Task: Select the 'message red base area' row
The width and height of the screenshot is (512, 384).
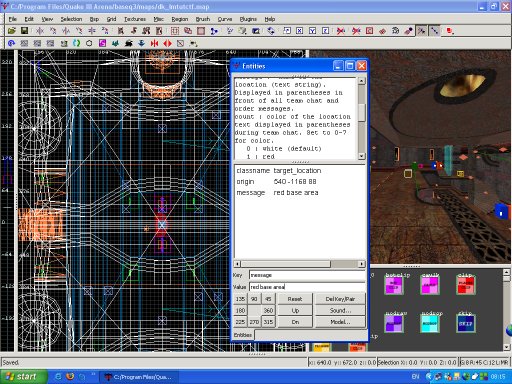Action: pyautogui.click(x=300, y=193)
